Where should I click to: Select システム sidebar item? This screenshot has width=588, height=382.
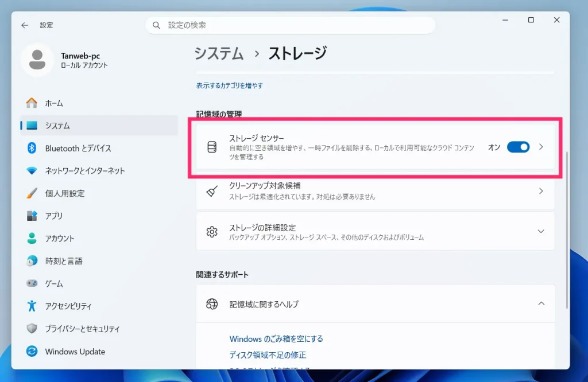(x=99, y=126)
